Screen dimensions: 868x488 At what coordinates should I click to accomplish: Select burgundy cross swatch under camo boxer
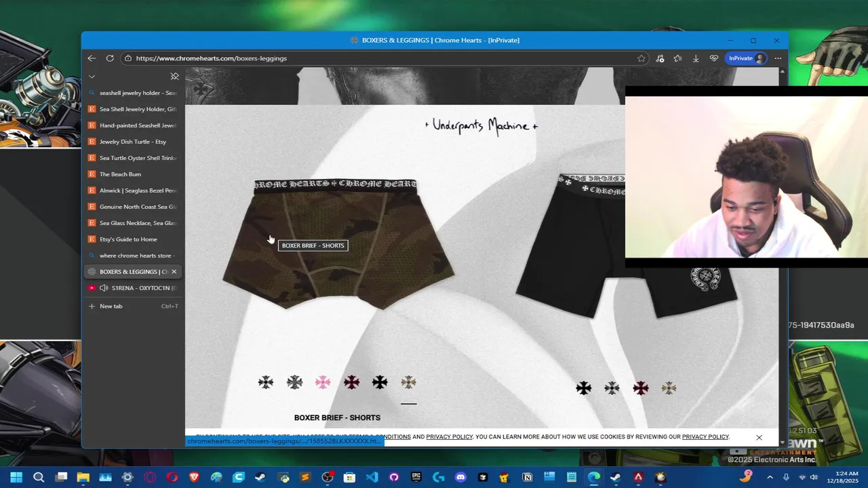[x=351, y=382]
